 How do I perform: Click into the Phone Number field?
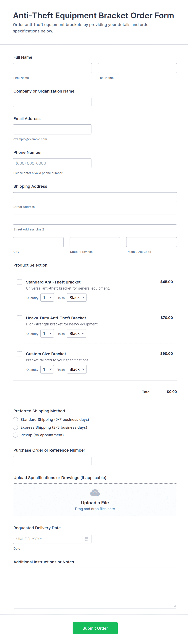(52, 163)
